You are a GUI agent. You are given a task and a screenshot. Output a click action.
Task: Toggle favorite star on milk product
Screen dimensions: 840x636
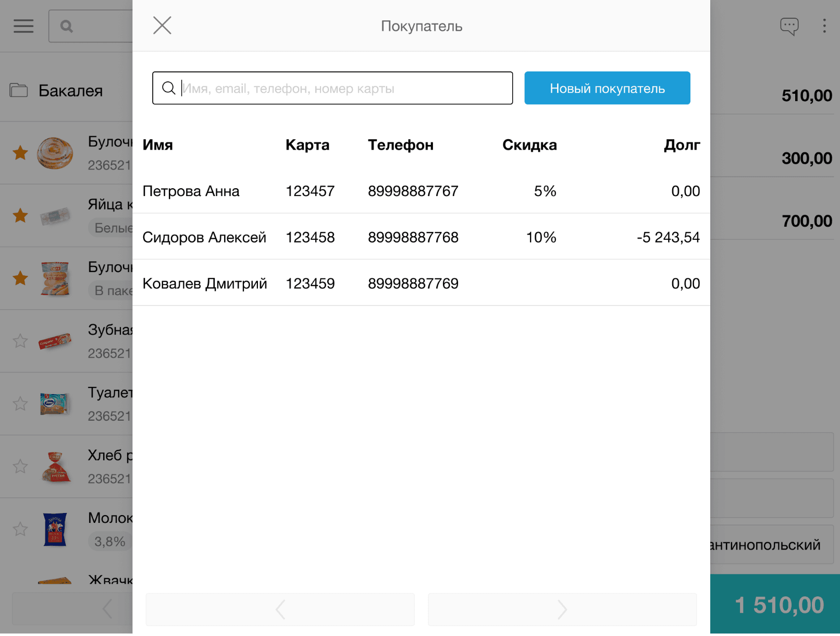20,529
